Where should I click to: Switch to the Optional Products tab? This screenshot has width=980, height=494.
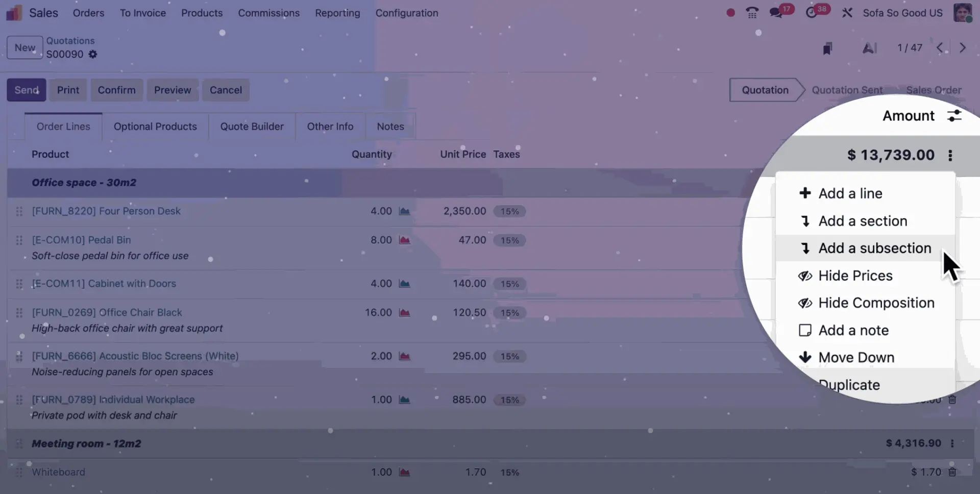point(155,127)
